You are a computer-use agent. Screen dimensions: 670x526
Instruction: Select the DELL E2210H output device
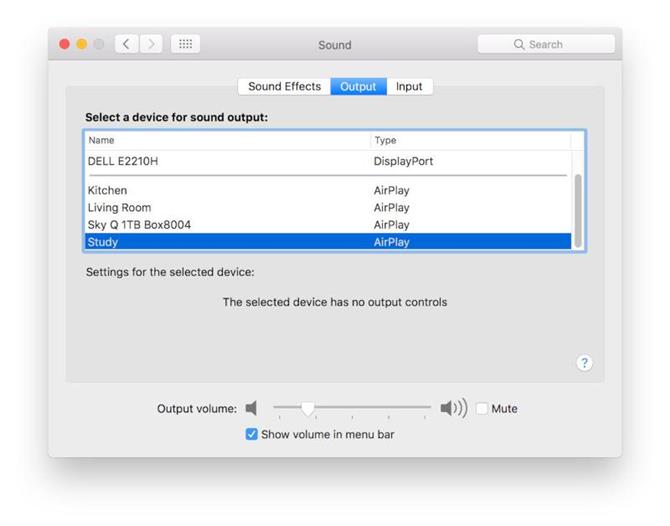[x=328, y=161]
